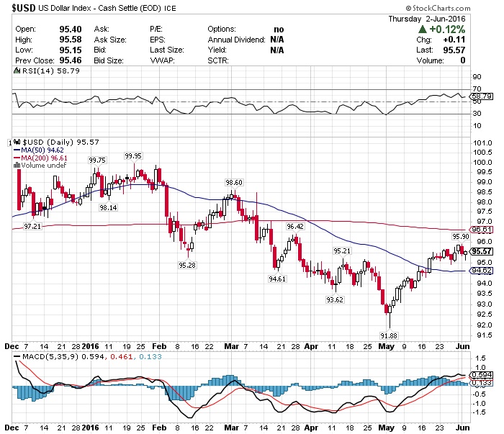Click the MA(50) 94.62 legend entry

click(x=39, y=150)
